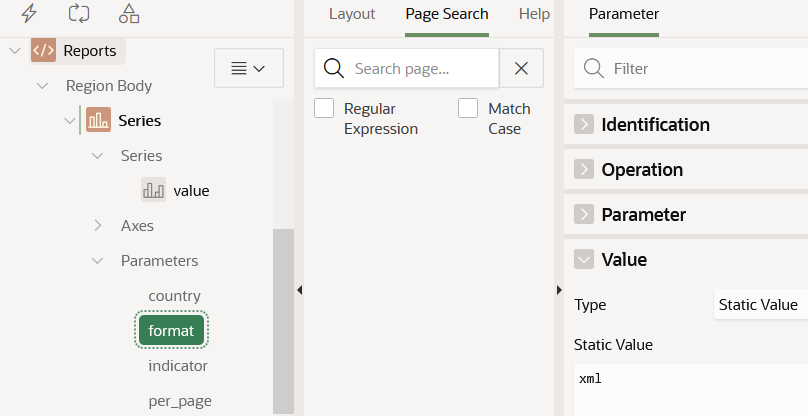Click the Reports region code icon
This screenshot has width=808, height=416.
pyautogui.click(x=43, y=50)
